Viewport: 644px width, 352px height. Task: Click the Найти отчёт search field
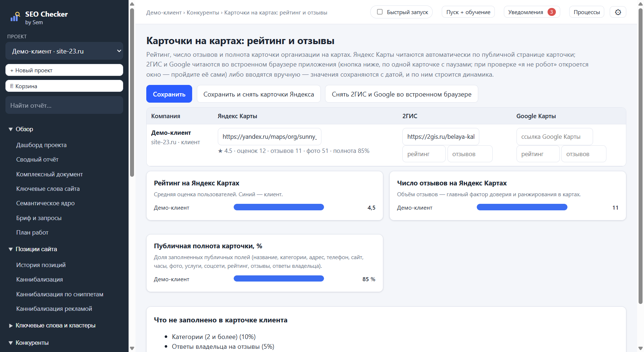[x=64, y=105]
